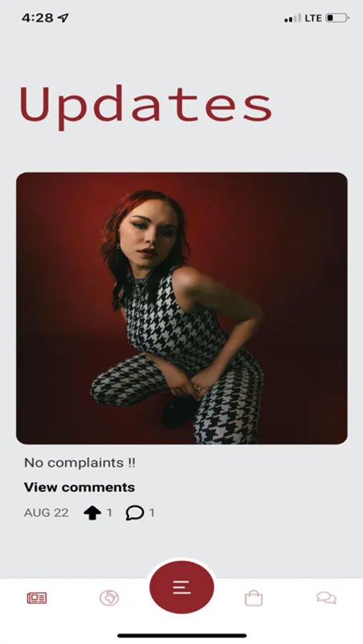
Task: Select the No complaints !! caption
Action: pyautogui.click(x=79, y=462)
